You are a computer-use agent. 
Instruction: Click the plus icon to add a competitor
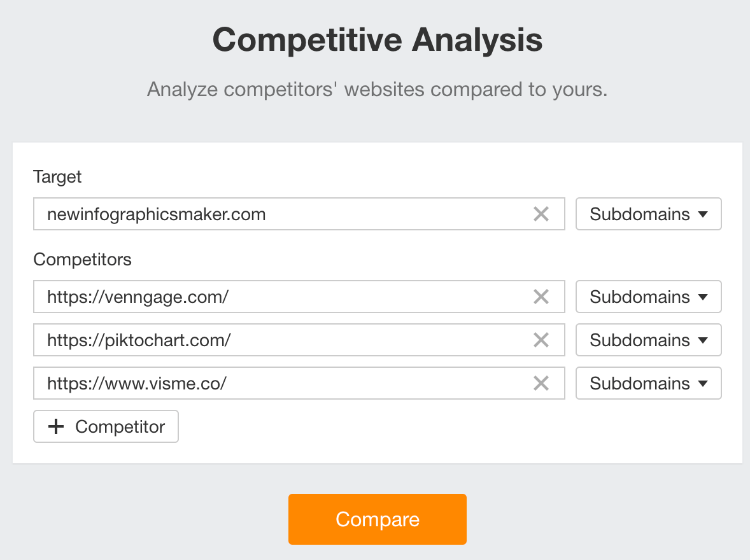(x=56, y=426)
